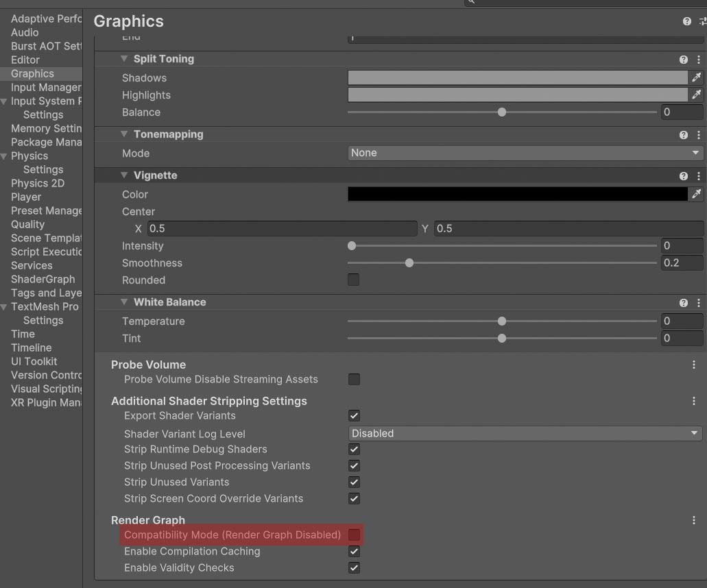Open the Quality settings category
This screenshot has width=707, height=588.
(x=27, y=224)
